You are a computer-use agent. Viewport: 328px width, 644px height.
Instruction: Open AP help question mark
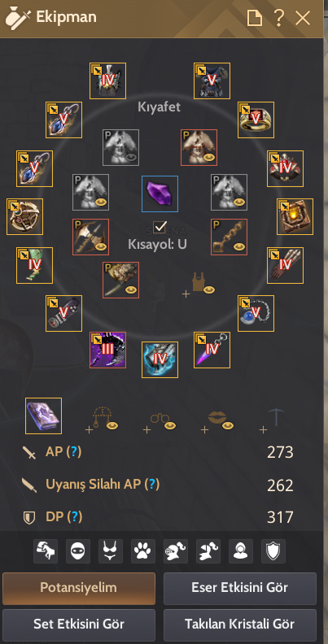point(73,452)
